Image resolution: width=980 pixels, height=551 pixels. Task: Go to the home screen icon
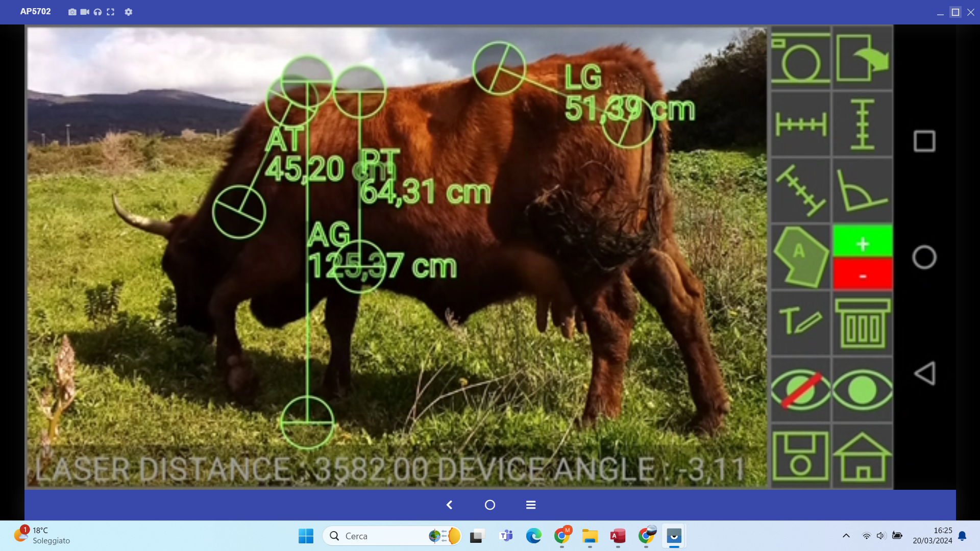tap(862, 456)
